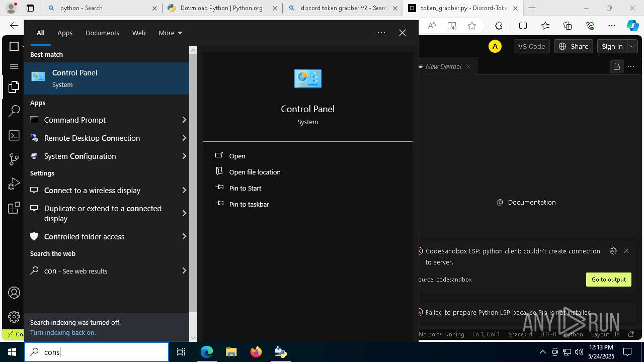This screenshot has height=362, width=644.
Task: Click the Windows Start button
Action: pyautogui.click(x=12, y=352)
